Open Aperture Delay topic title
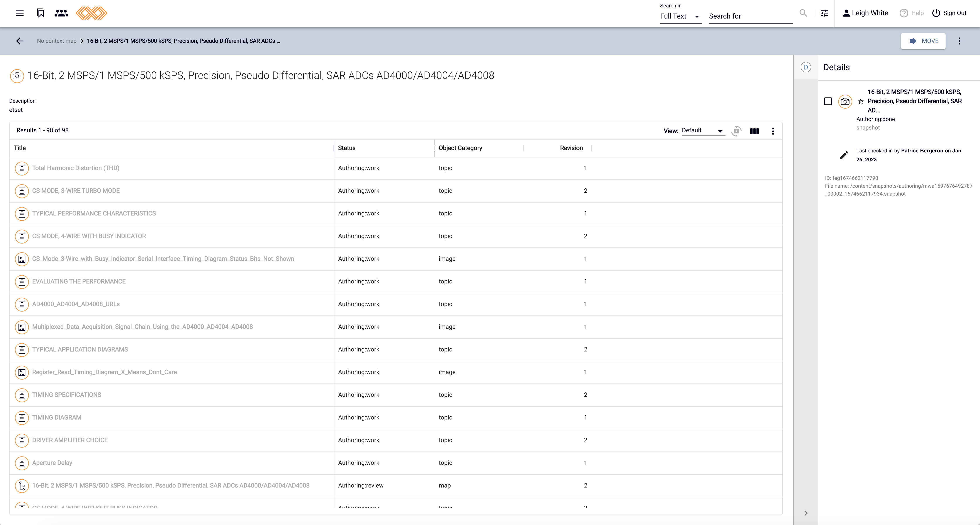Viewport: 980px width, 525px height. point(52,463)
